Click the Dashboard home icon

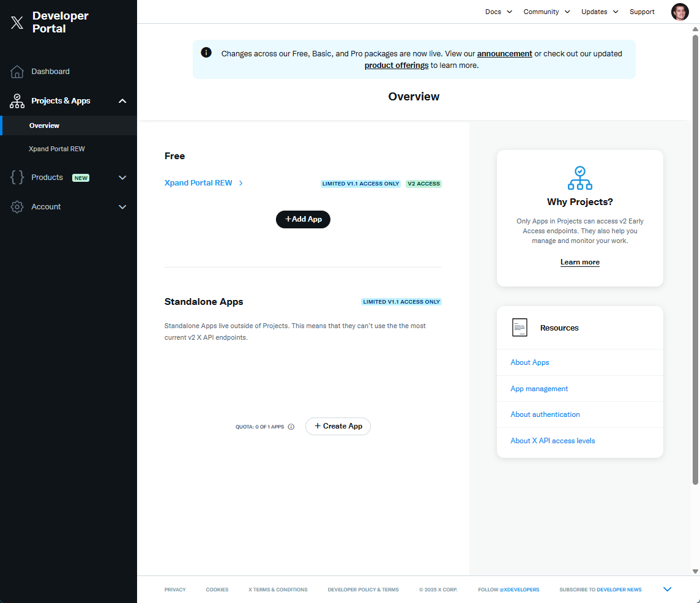17,72
